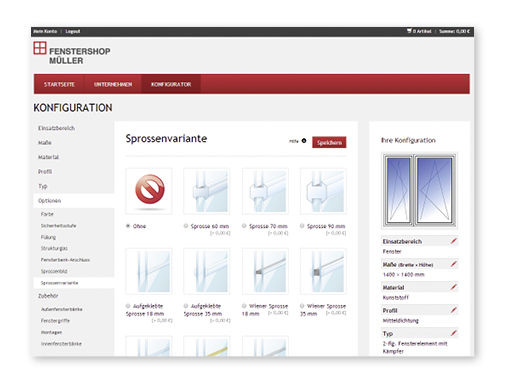The image size is (511, 372).
Task: Open the Farbe option
Action: point(47,214)
